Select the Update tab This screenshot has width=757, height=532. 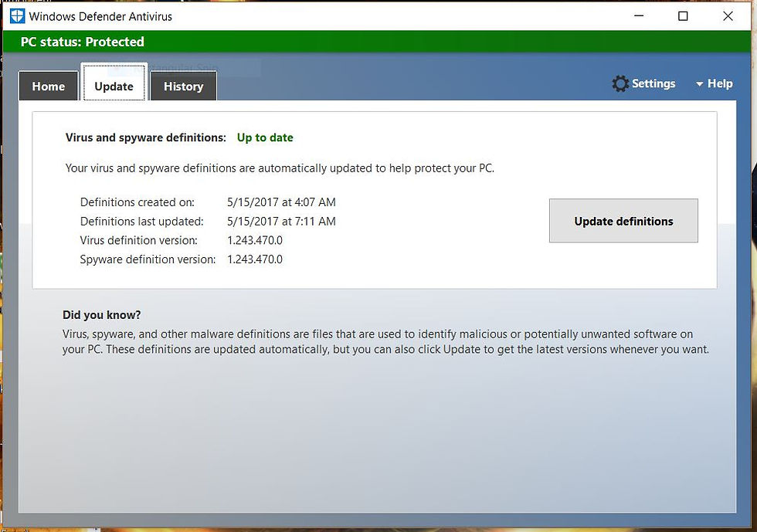[114, 83]
